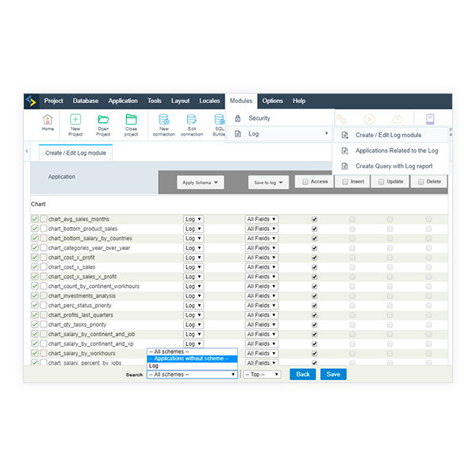Uncheck Access for chart_avg_sales_months
The height and width of the screenshot is (476, 476).
coord(315,219)
